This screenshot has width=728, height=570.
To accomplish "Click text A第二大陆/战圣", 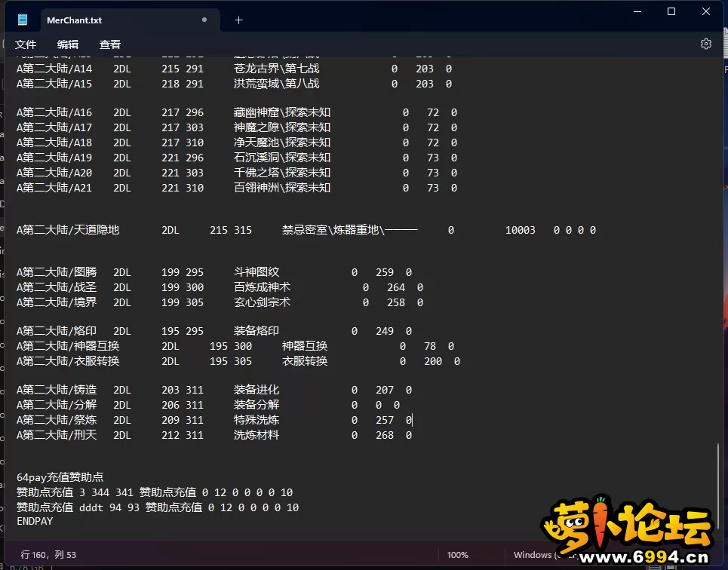I will 57,287.
